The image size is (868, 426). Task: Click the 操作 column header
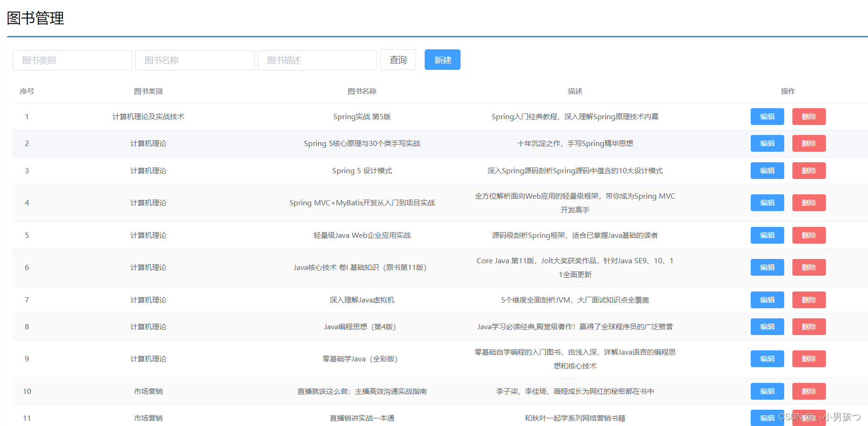coord(788,91)
